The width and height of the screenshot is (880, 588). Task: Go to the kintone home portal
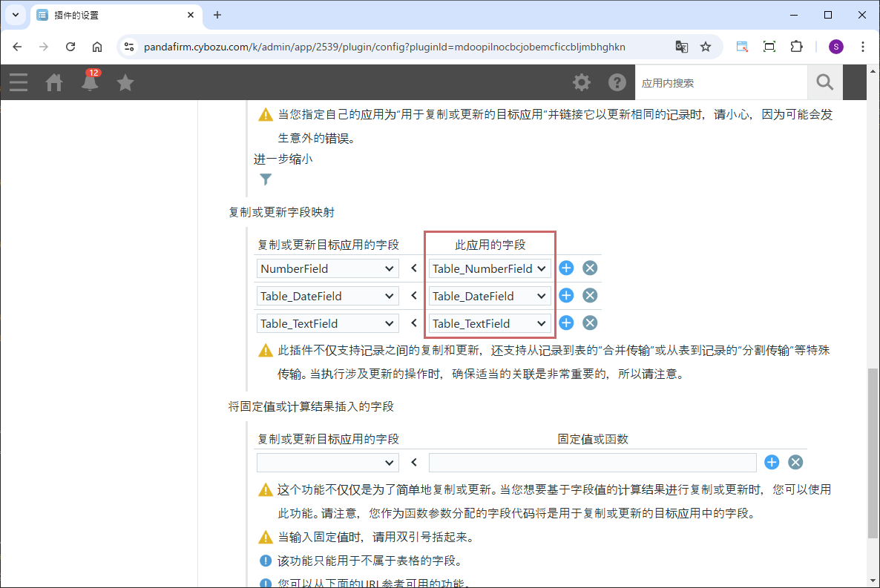(54, 82)
